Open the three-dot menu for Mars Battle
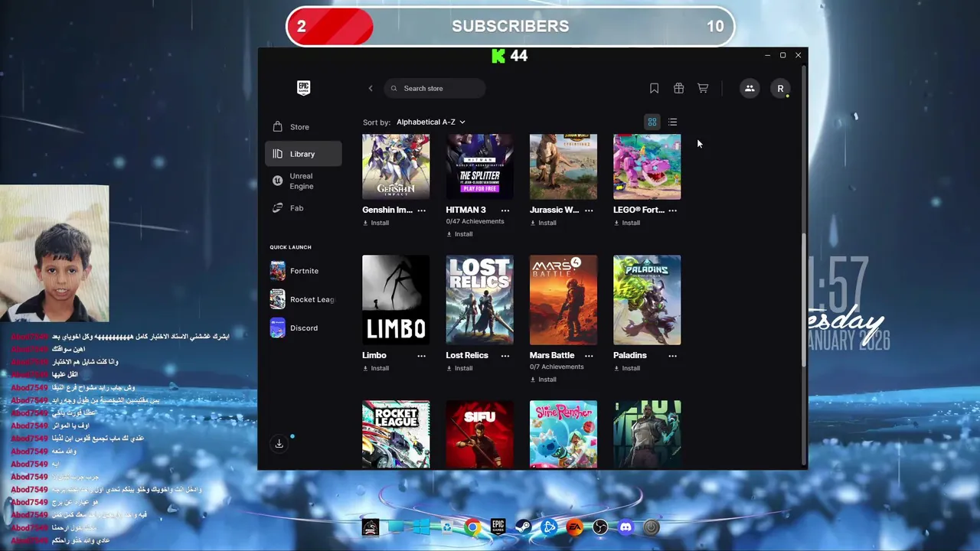 point(589,355)
